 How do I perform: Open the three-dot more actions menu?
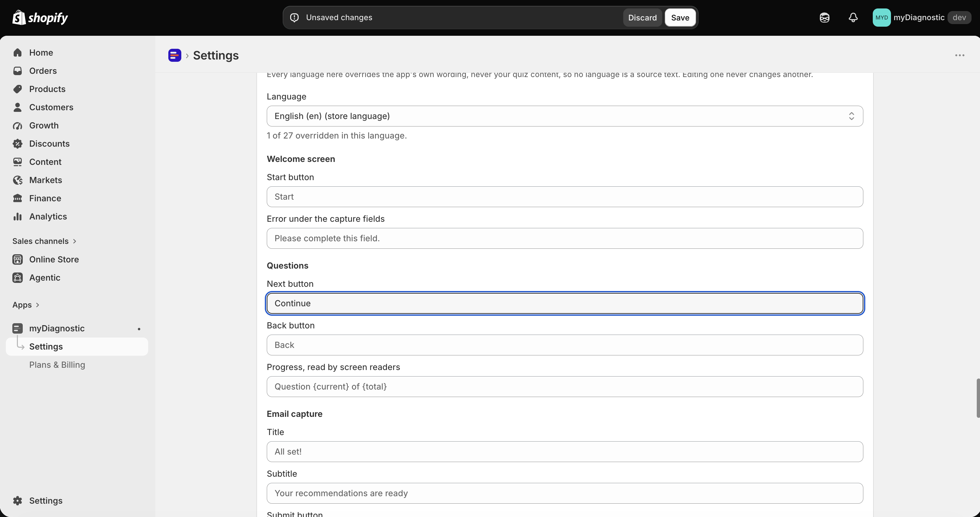[x=960, y=55]
